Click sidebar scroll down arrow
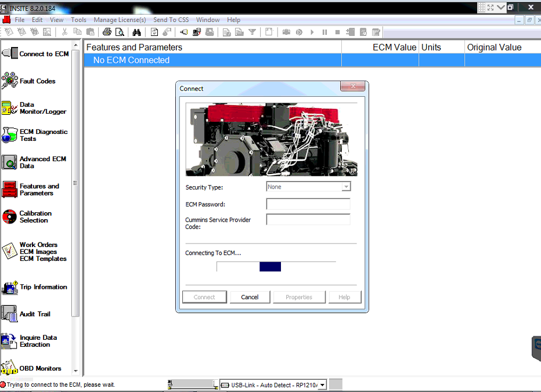The image size is (541, 392). pyautogui.click(x=76, y=371)
